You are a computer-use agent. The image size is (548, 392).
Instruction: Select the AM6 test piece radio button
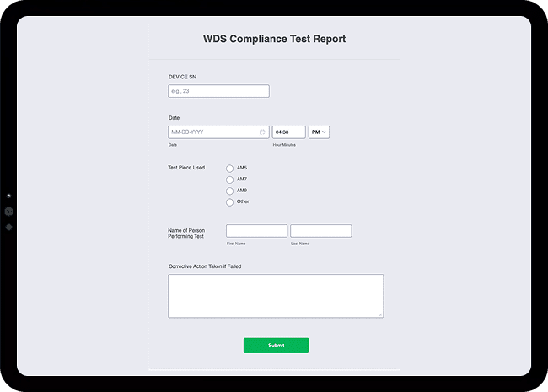click(229, 169)
